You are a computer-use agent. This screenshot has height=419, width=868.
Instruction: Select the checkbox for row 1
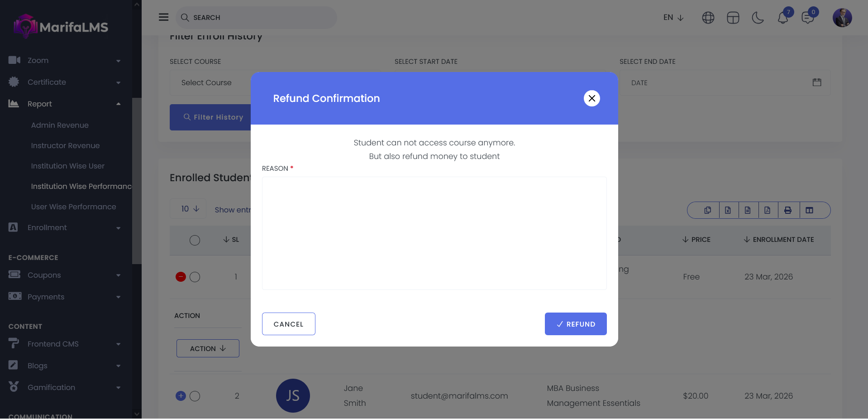tap(195, 277)
